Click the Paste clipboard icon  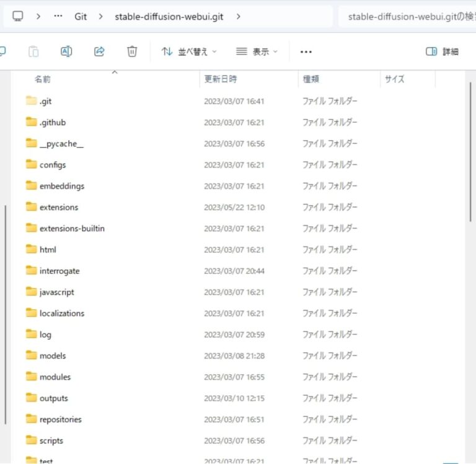[x=34, y=52]
